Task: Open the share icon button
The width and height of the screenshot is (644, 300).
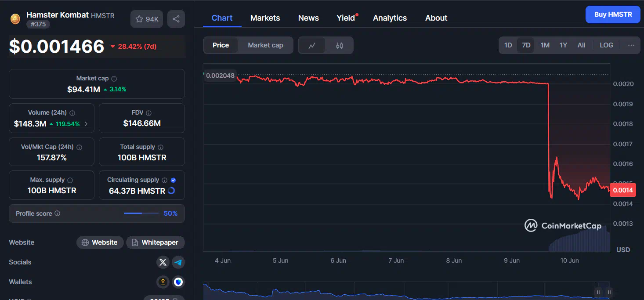Action: 176,19
